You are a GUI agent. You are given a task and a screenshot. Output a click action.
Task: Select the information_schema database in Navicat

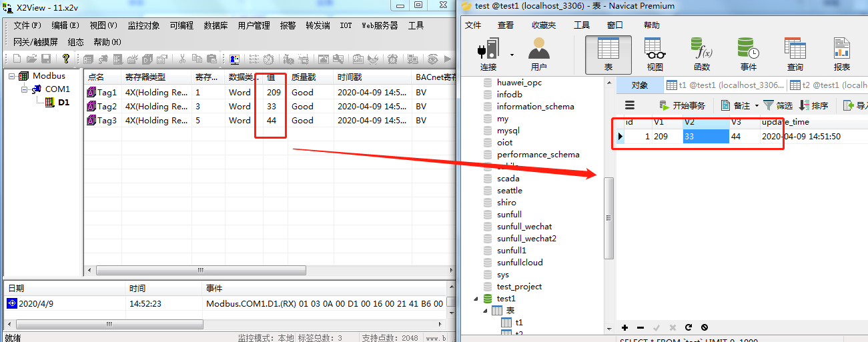click(x=535, y=107)
